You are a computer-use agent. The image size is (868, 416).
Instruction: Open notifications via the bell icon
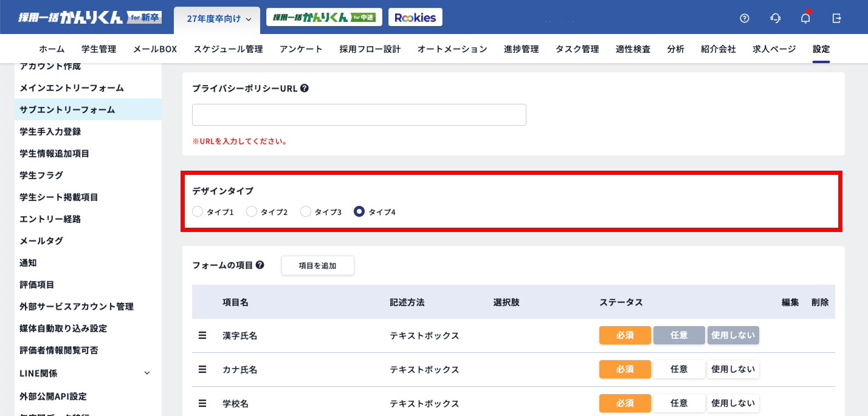(x=805, y=18)
